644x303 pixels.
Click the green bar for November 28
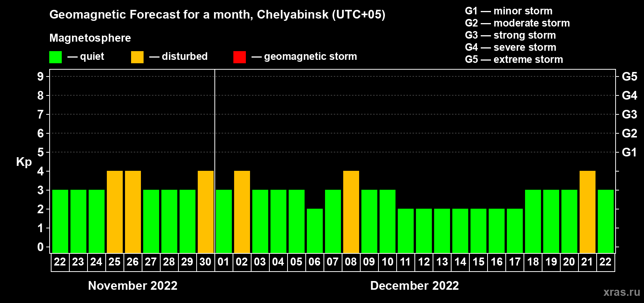tap(169, 222)
